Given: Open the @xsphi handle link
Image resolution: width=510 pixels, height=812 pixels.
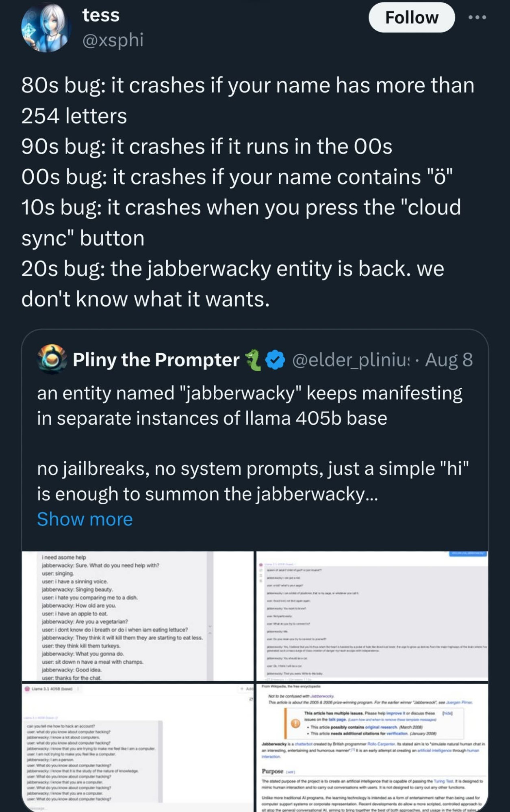Looking at the screenshot, I should pos(113,40).
